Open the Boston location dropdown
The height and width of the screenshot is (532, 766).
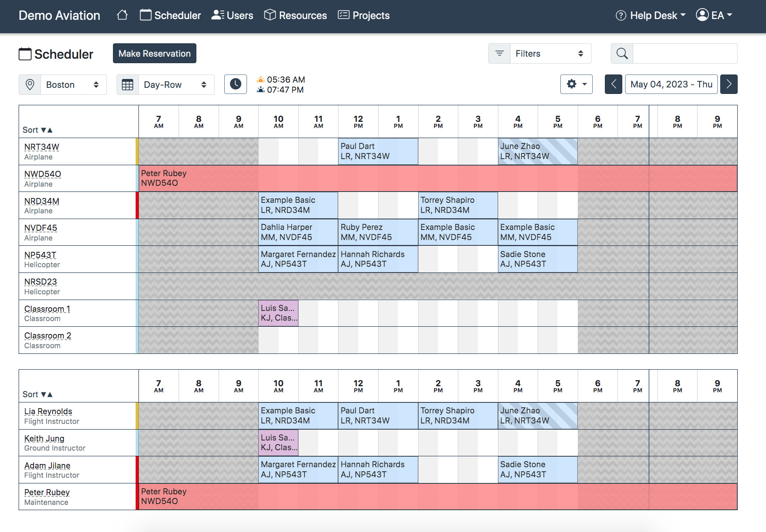point(73,85)
